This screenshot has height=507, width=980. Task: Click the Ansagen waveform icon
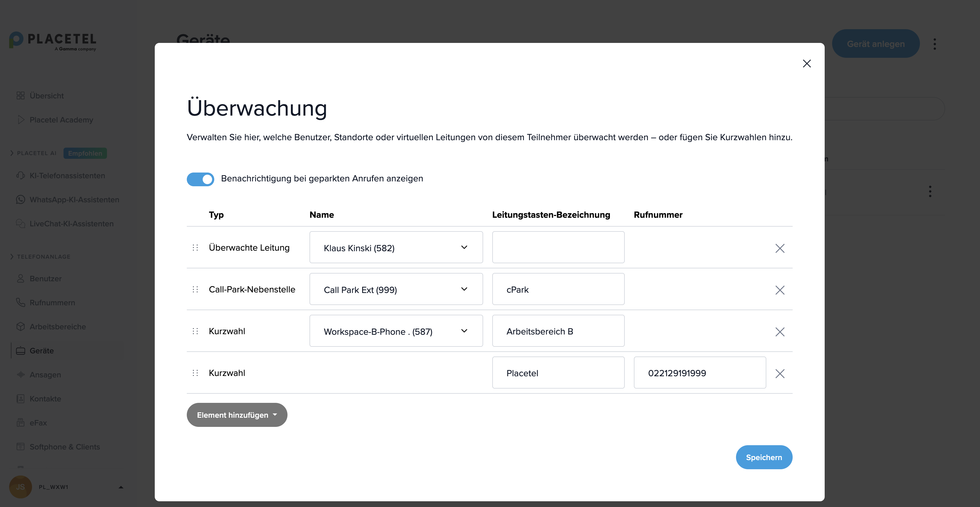coord(21,375)
